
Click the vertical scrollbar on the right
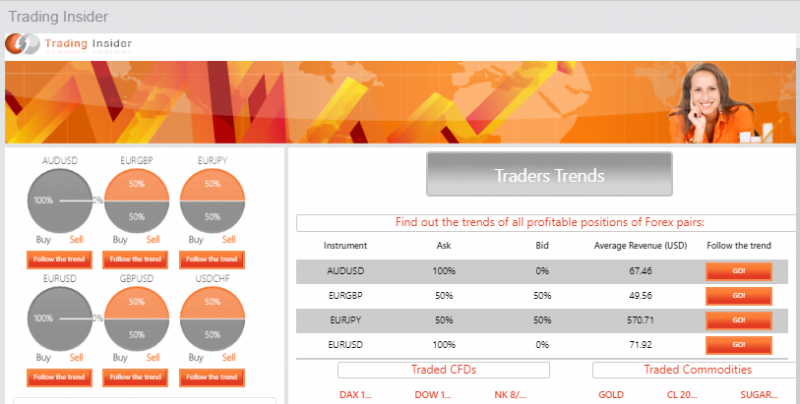(797, 219)
